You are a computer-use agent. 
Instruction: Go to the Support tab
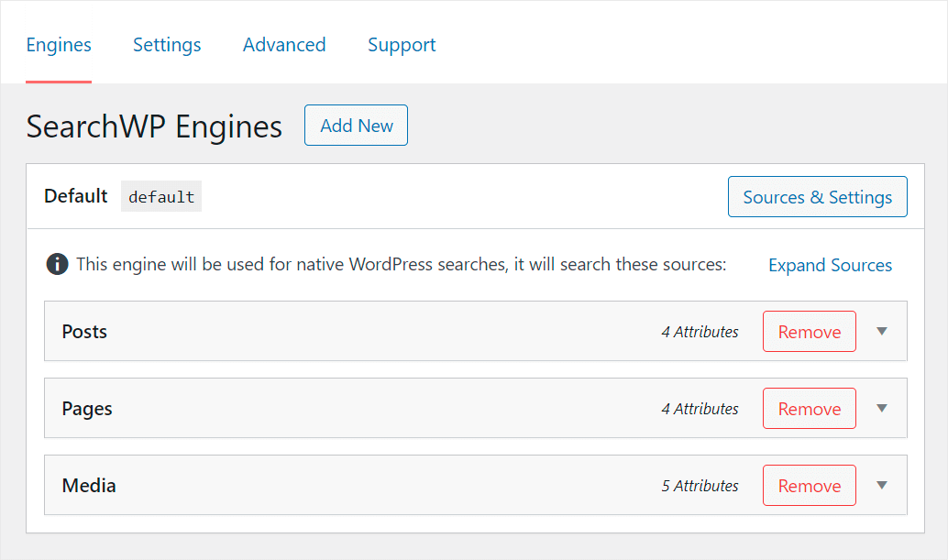point(402,45)
